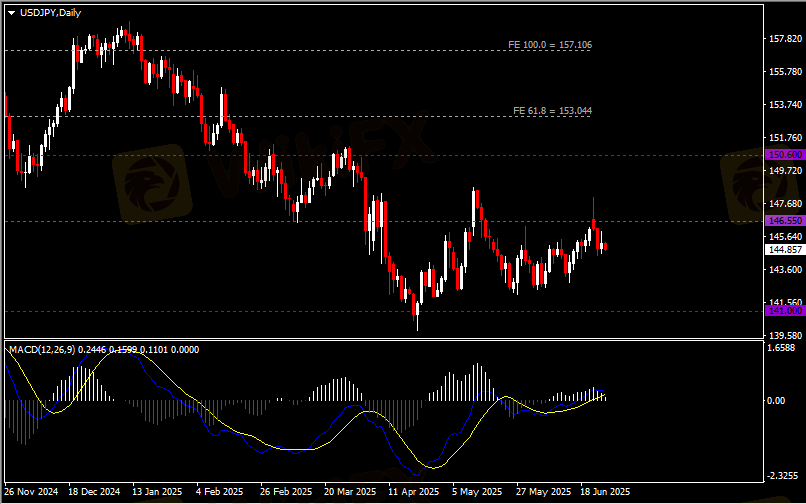Image resolution: width=806 pixels, height=504 pixels.
Task: Click the 139.580 price scale value
Action: click(785, 335)
